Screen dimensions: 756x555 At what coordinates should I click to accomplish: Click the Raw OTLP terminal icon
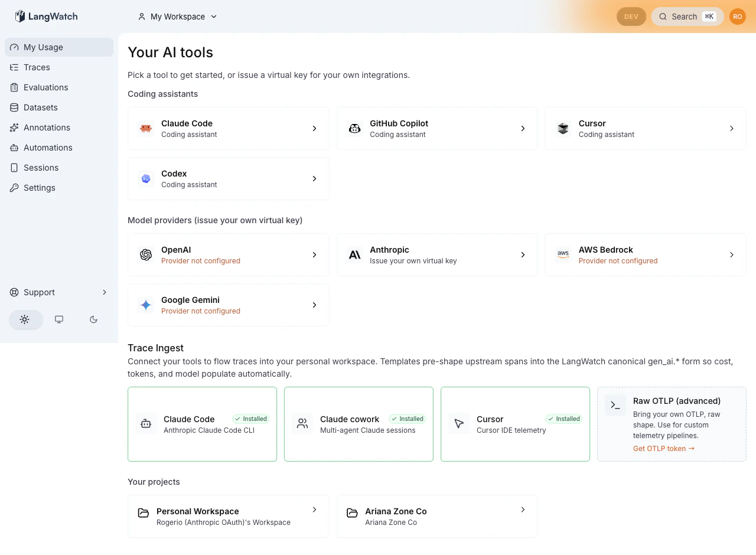pos(615,405)
